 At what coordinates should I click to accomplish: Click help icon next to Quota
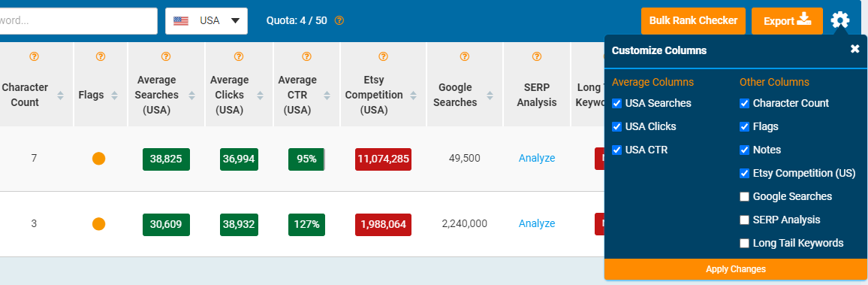pyautogui.click(x=339, y=20)
